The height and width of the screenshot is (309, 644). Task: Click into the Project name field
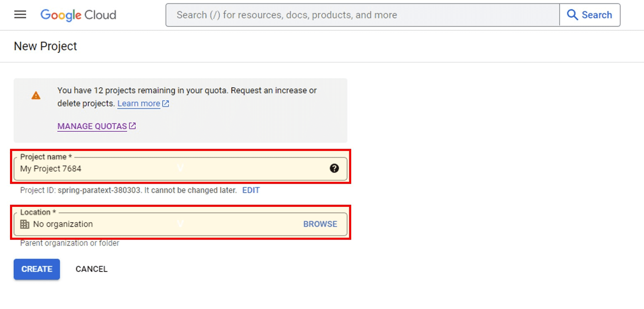(x=167, y=169)
